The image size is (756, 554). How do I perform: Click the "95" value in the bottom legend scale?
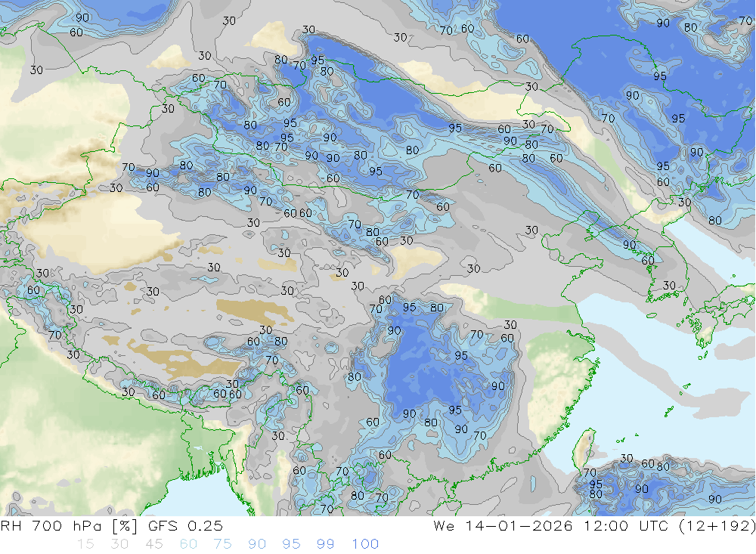coord(291,544)
